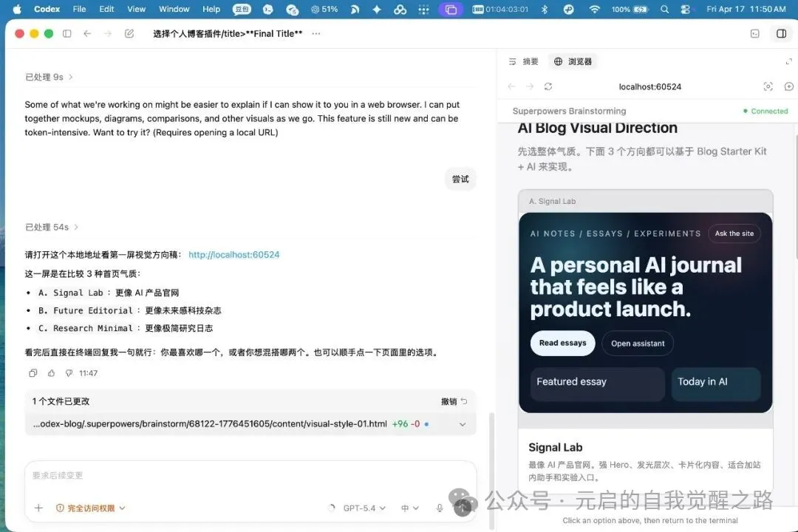Click the Connected status indicator
This screenshot has width=798, height=532.
(x=765, y=111)
